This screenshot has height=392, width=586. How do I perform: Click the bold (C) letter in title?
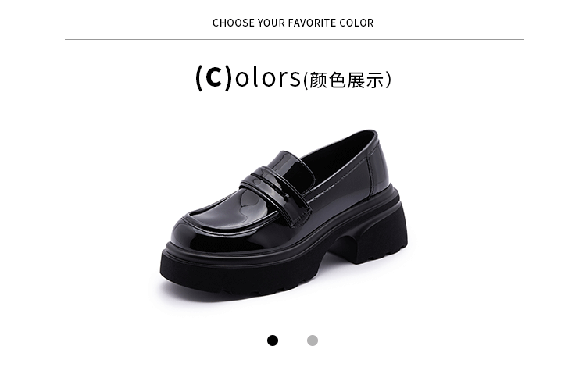[x=214, y=77]
